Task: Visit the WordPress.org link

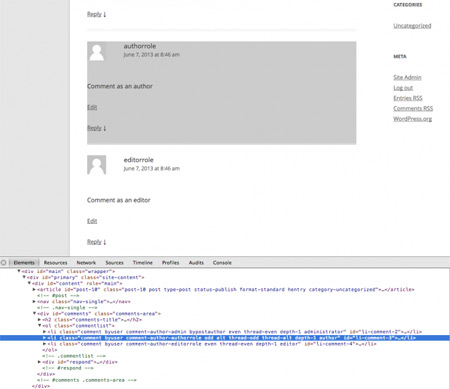Action: pyautogui.click(x=412, y=119)
